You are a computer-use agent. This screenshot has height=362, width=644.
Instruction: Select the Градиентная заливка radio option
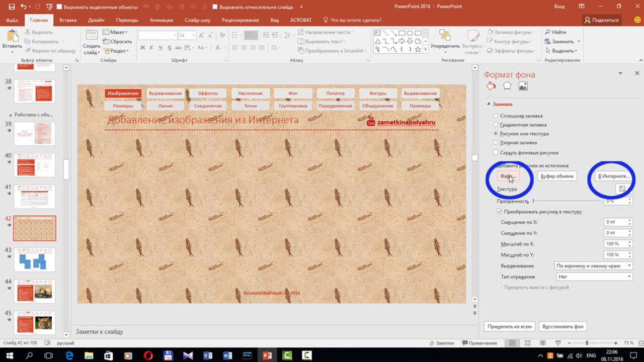point(496,125)
